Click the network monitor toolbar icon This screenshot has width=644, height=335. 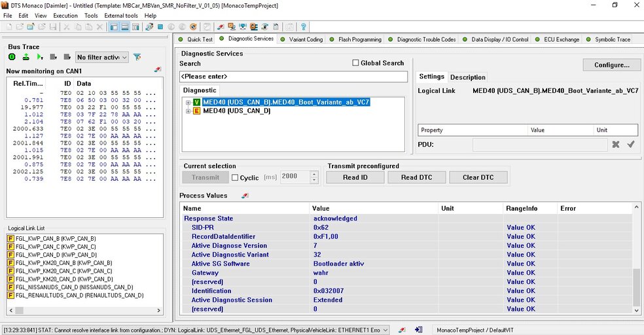(x=243, y=27)
